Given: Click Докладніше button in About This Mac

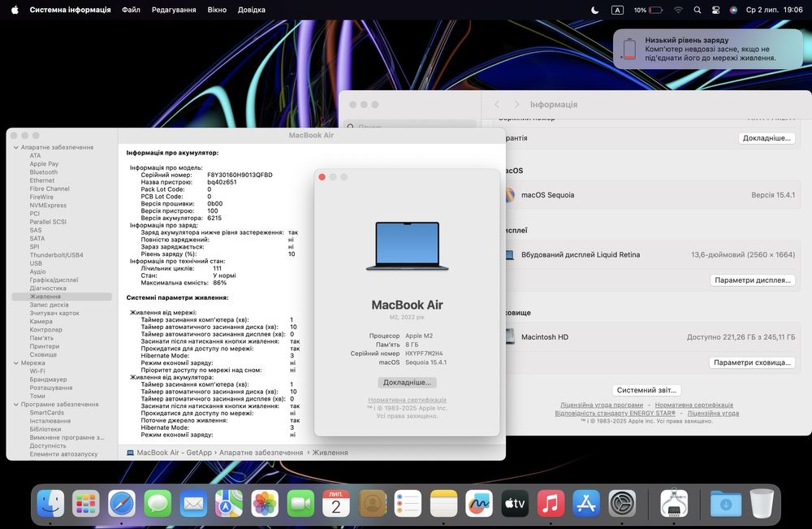Looking at the screenshot, I should 407,383.
